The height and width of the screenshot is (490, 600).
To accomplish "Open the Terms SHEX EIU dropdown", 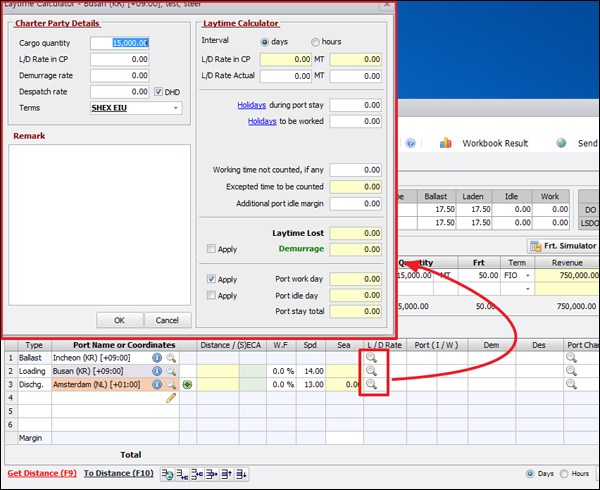I will (175, 108).
